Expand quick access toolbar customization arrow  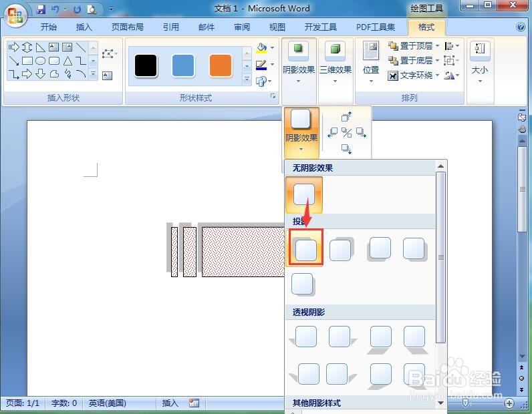112,9
